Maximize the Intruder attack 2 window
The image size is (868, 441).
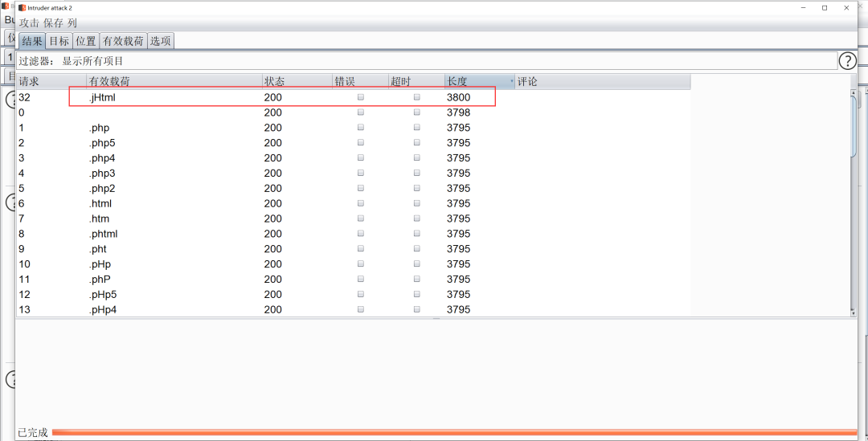coord(825,7)
